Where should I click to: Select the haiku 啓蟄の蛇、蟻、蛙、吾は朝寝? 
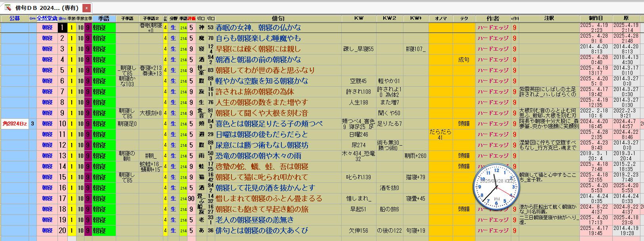pyautogui.click(x=262, y=167)
